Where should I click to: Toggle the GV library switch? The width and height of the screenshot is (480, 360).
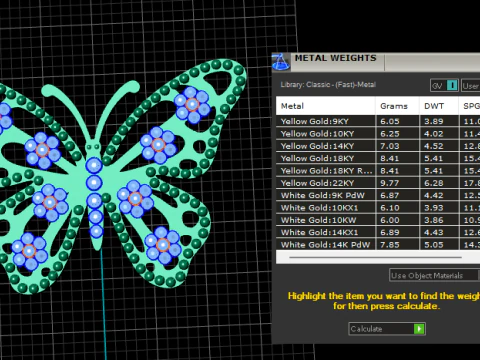tap(444, 86)
